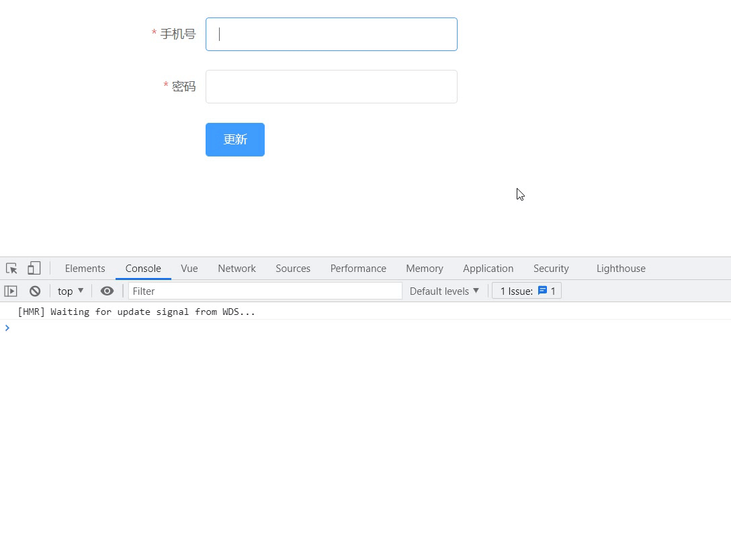Open the Memory tab
Viewport: 731px width, 560px height.
pos(424,269)
